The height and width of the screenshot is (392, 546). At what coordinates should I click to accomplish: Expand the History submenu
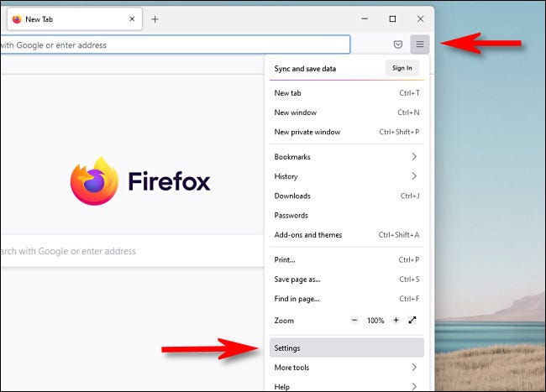click(x=413, y=176)
